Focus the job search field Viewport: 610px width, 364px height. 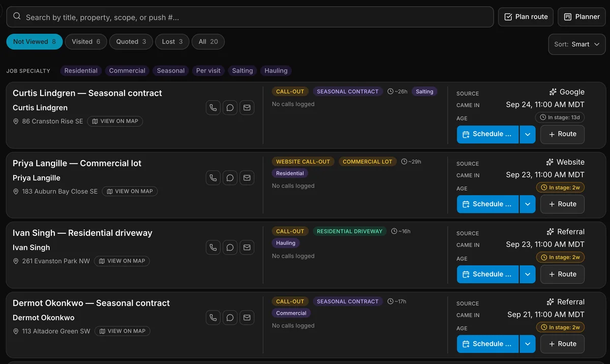coord(250,17)
